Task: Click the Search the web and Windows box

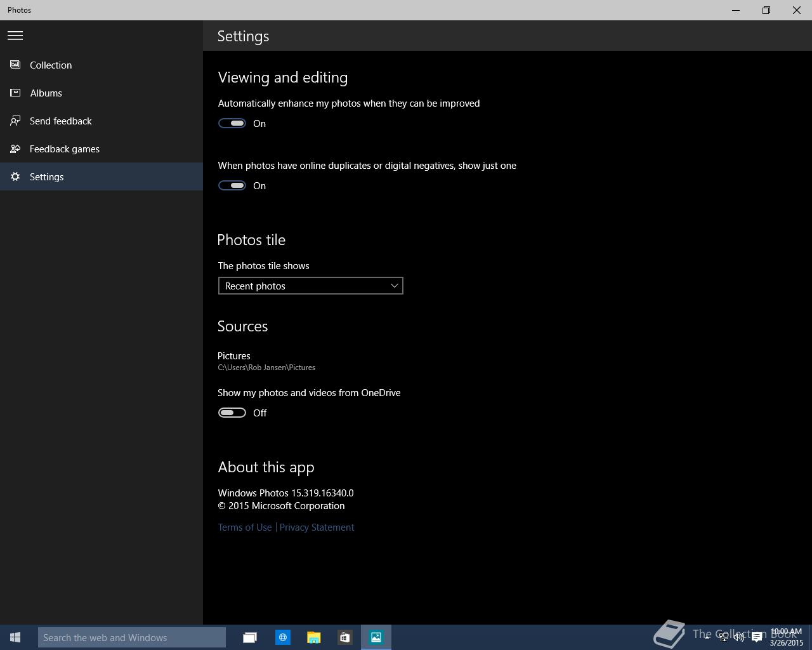Action: pos(131,637)
